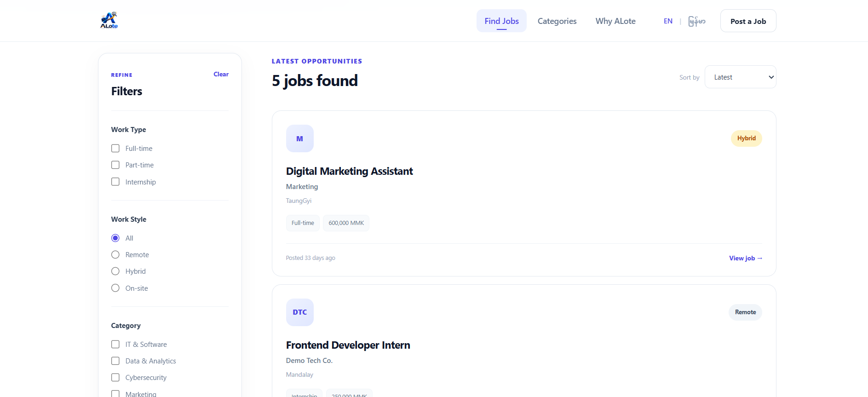Tick the Part-time checkbox
This screenshot has height=397, width=868.
tap(115, 165)
